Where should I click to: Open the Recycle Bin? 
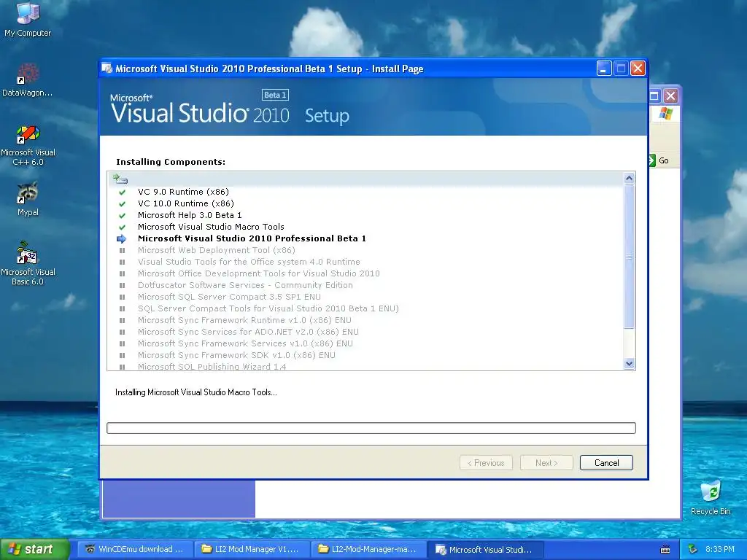(711, 497)
